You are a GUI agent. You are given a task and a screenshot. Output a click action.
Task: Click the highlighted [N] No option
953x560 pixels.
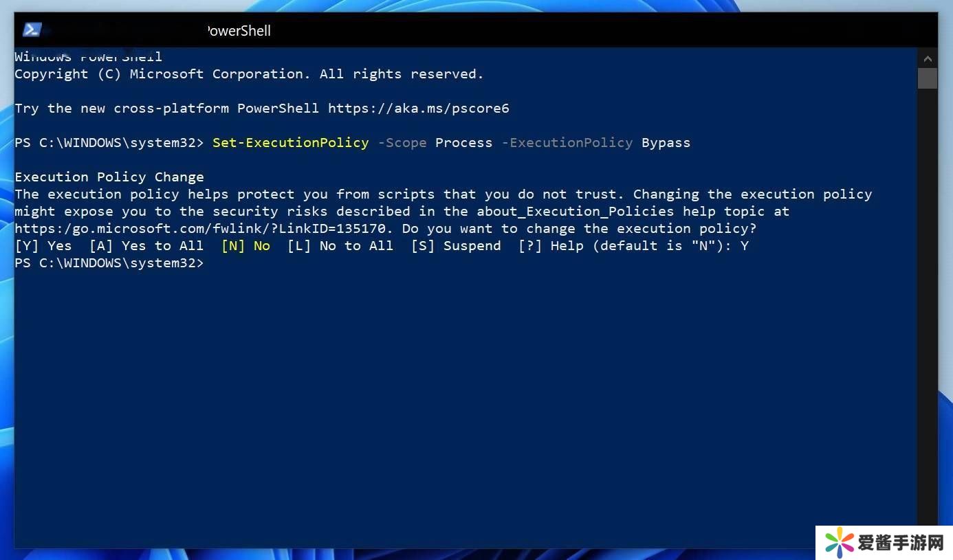pos(245,246)
